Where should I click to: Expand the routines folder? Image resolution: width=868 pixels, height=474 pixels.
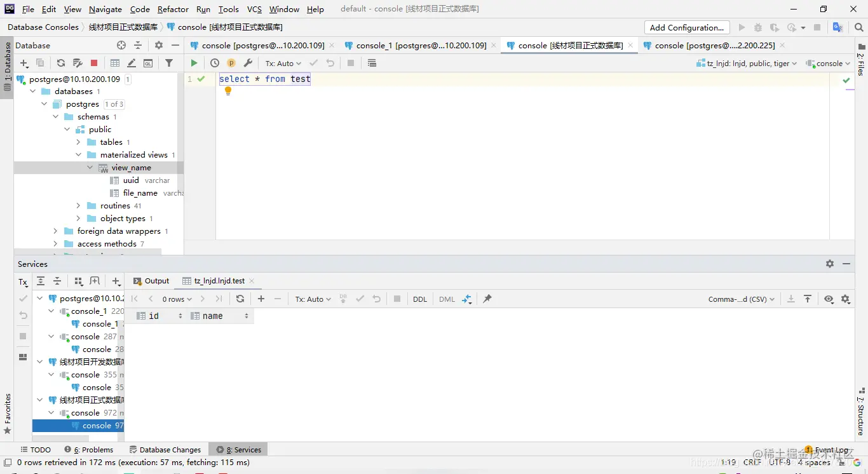click(79, 206)
